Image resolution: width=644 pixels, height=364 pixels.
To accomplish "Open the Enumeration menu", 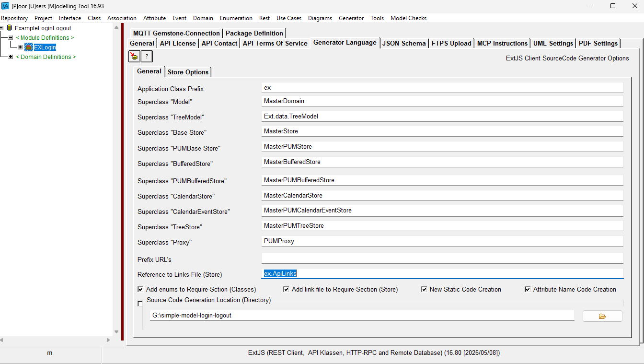I will 236,18.
